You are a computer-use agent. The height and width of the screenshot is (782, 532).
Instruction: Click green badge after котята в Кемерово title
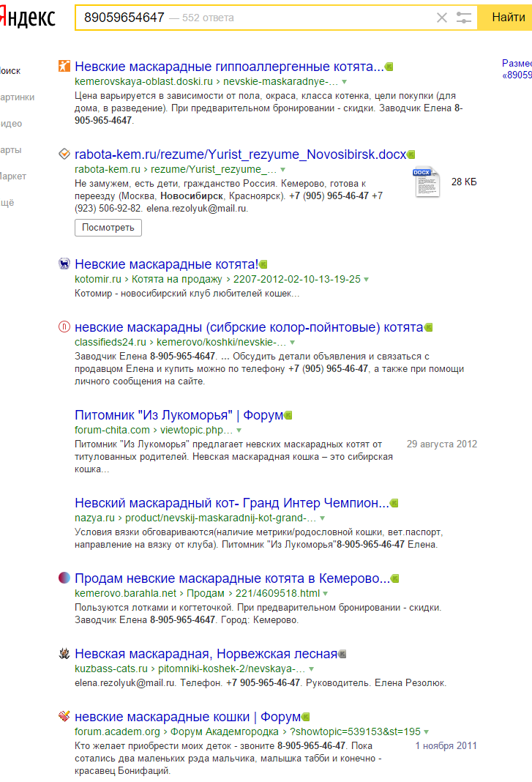coord(395,578)
